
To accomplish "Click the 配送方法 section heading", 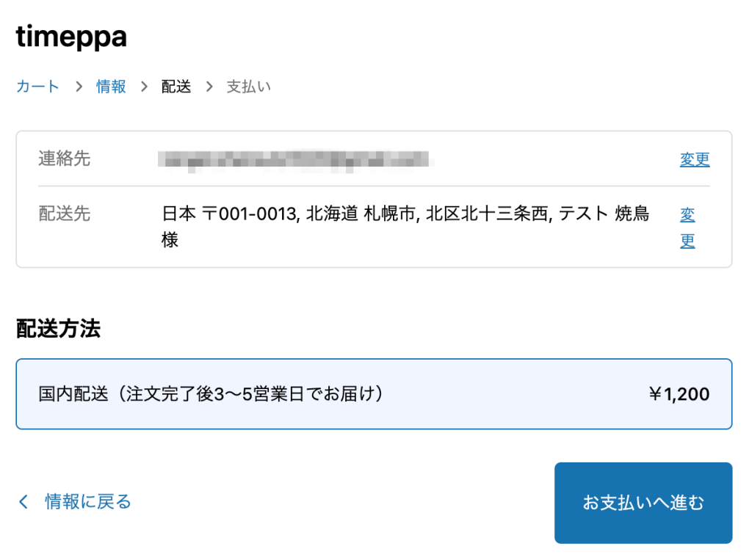I will (57, 330).
